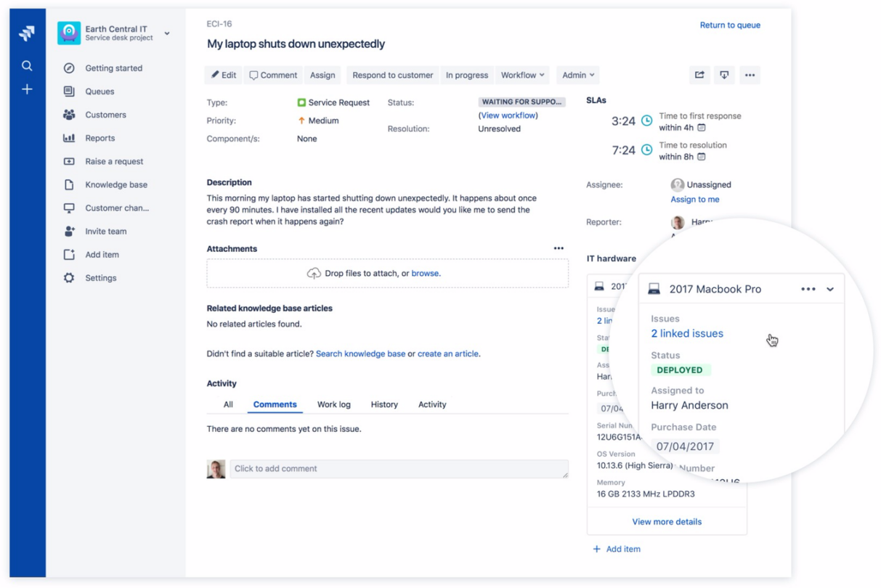Select the Comments tab
The height and width of the screenshot is (588, 881).
tap(275, 404)
